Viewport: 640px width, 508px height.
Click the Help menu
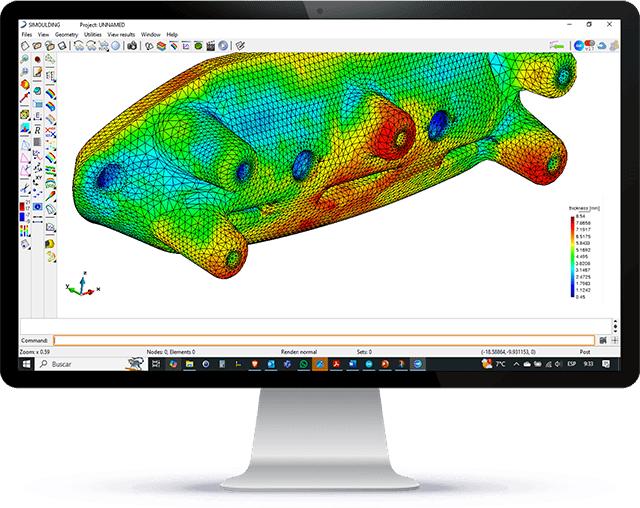tap(173, 34)
